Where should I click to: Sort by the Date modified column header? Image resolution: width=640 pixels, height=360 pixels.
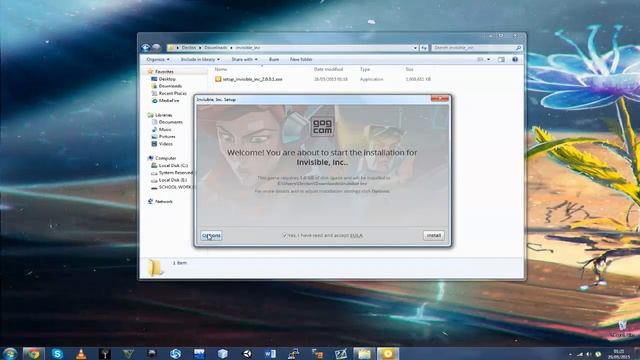329,69
